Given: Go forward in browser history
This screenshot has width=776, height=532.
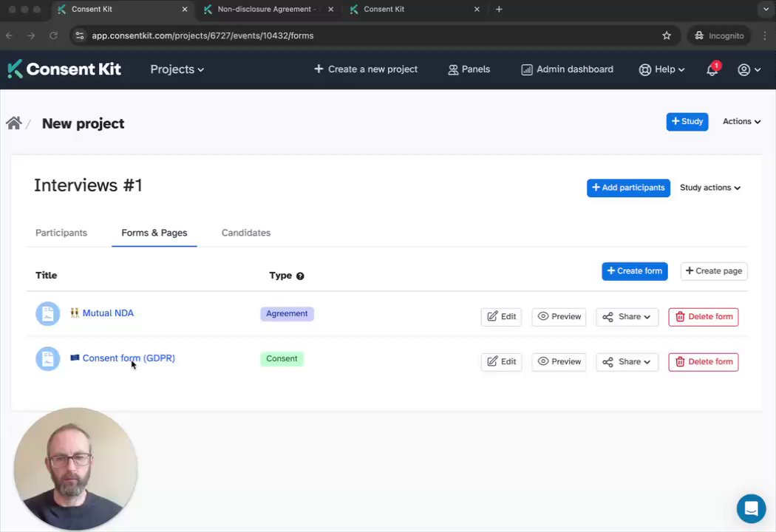Looking at the screenshot, I should (x=31, y=35).
